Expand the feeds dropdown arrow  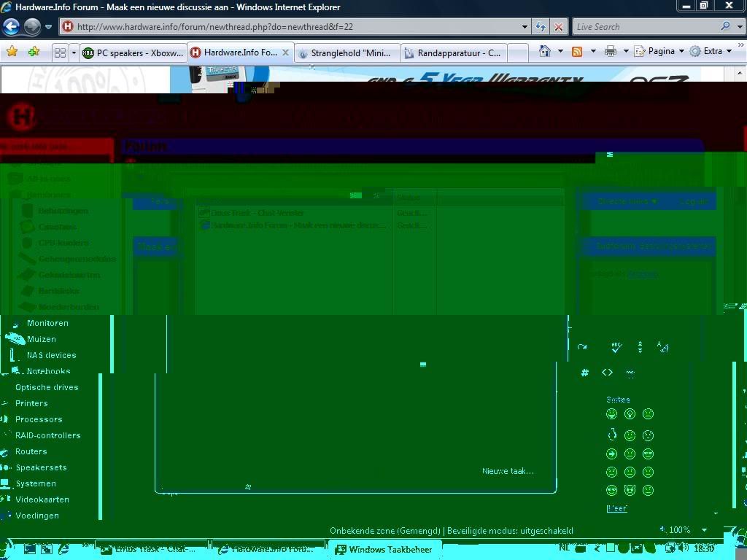click(593, 51)
